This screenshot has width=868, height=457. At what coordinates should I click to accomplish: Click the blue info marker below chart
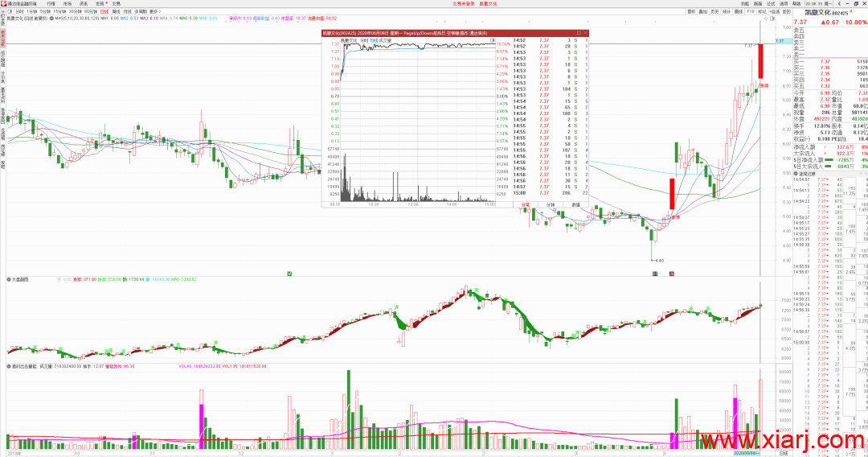click(x=656, y=273)
